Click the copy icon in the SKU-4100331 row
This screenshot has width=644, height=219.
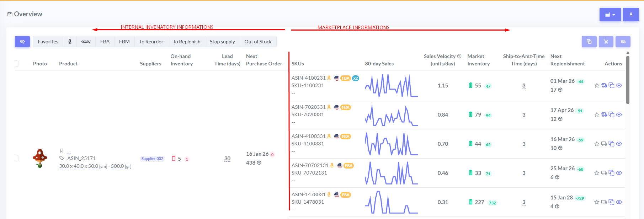pos(611,144)
